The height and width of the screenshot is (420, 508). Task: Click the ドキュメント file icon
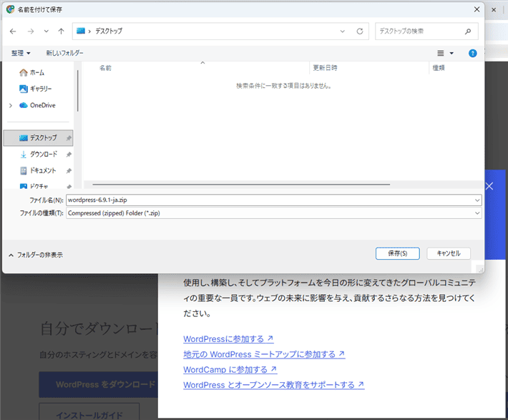coord(24,171)
